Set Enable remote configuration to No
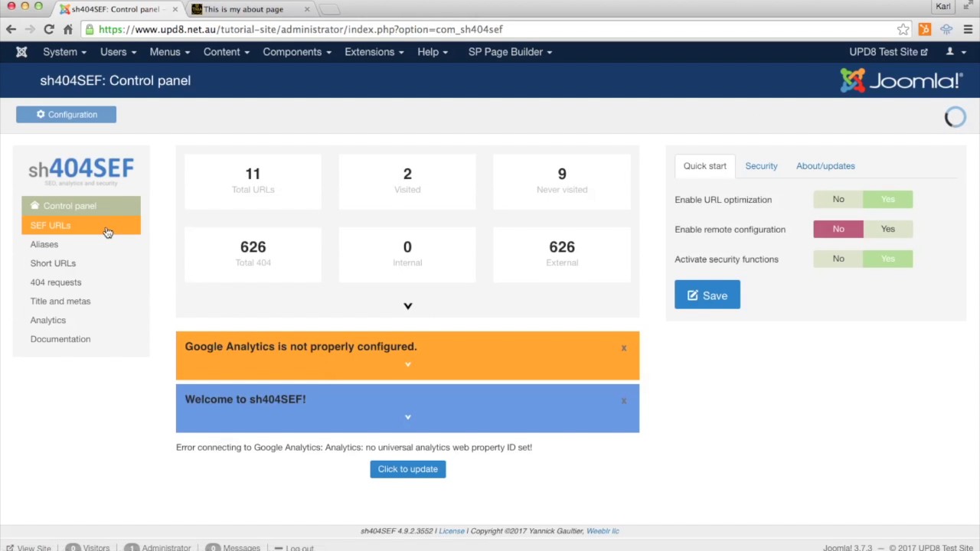This screenshot has width=980, height=551. tap(838, 230)
